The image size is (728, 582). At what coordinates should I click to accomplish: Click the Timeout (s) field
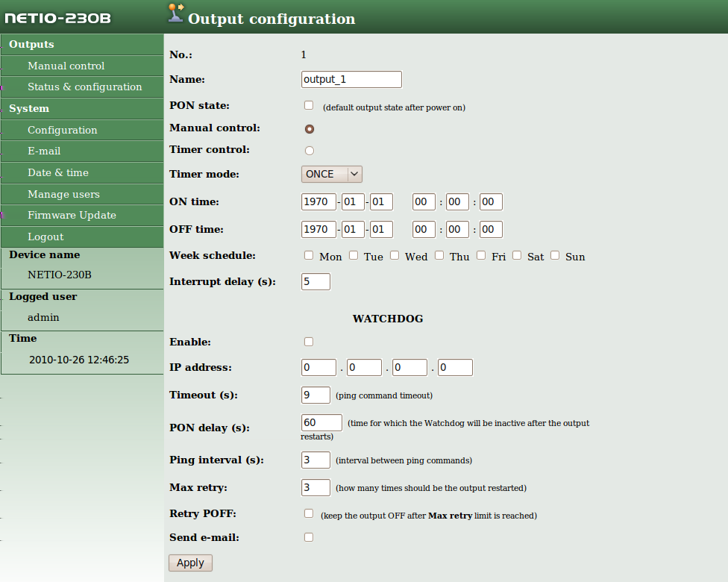[x=316, y=395]
